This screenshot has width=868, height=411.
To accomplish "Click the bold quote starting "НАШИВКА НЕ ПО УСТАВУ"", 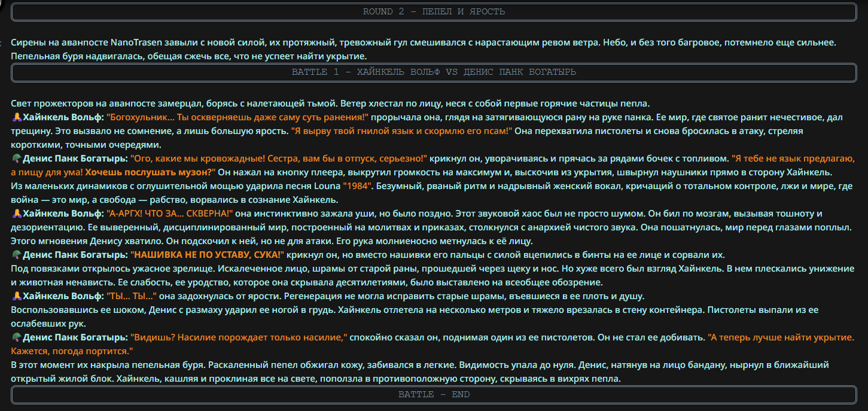I will (207, 255).
